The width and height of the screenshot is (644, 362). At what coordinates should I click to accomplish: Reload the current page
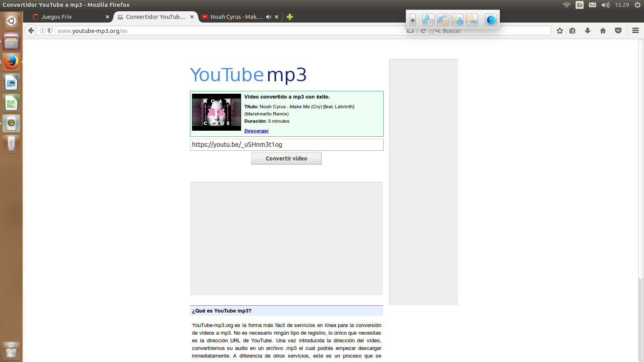(423, 31)
